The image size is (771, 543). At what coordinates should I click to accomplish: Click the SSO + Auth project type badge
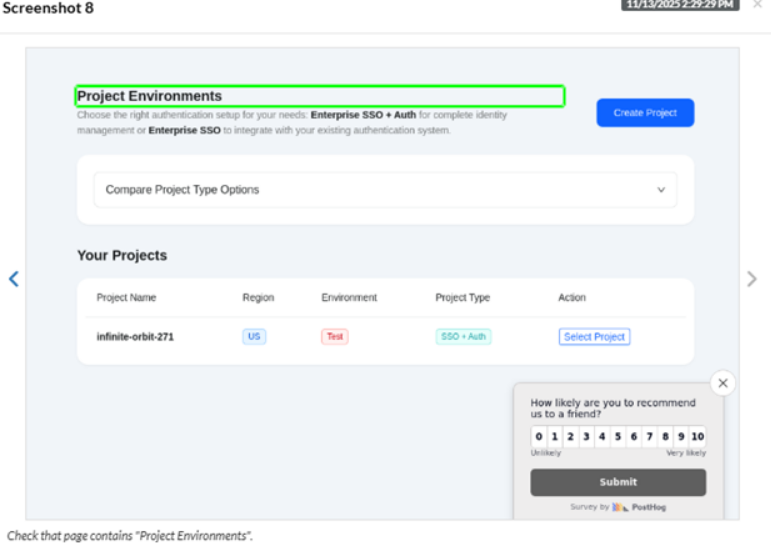[463, 337]
